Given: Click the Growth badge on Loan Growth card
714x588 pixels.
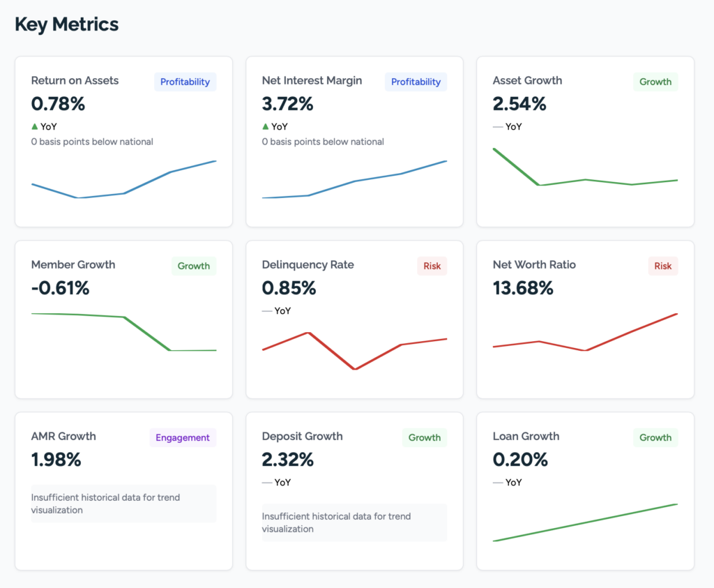Looking at the screenshot, I should coord(655,437).
